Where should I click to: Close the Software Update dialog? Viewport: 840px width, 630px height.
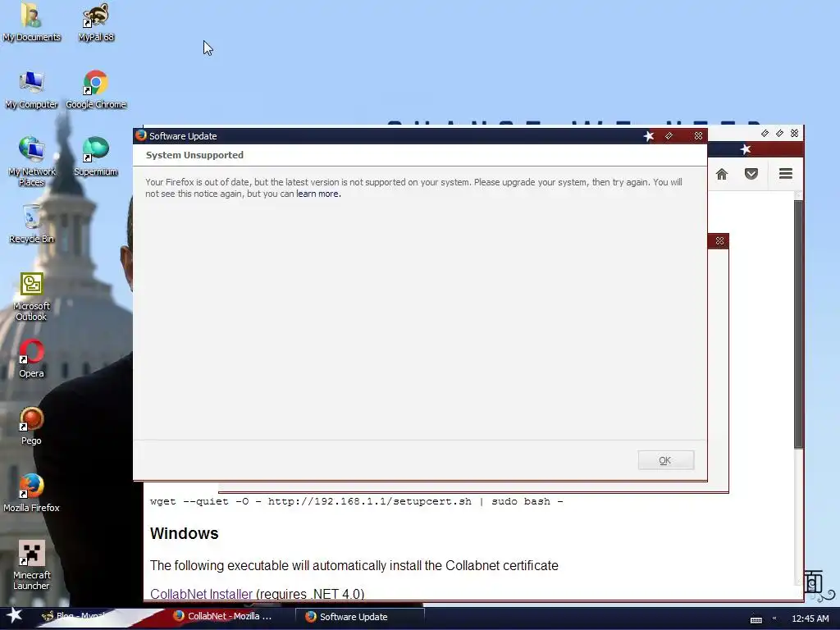(698, 136)
